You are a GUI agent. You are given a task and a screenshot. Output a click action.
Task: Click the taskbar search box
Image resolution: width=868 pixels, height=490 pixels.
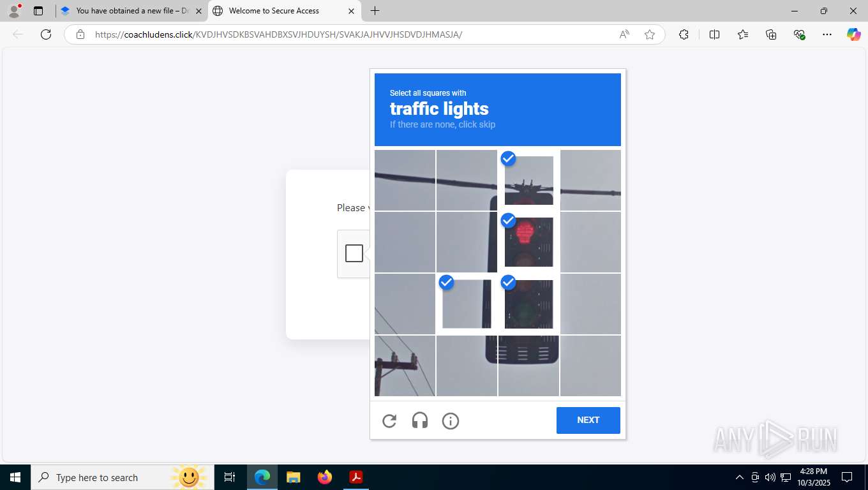pyautogui.click(x=121, y=477)
